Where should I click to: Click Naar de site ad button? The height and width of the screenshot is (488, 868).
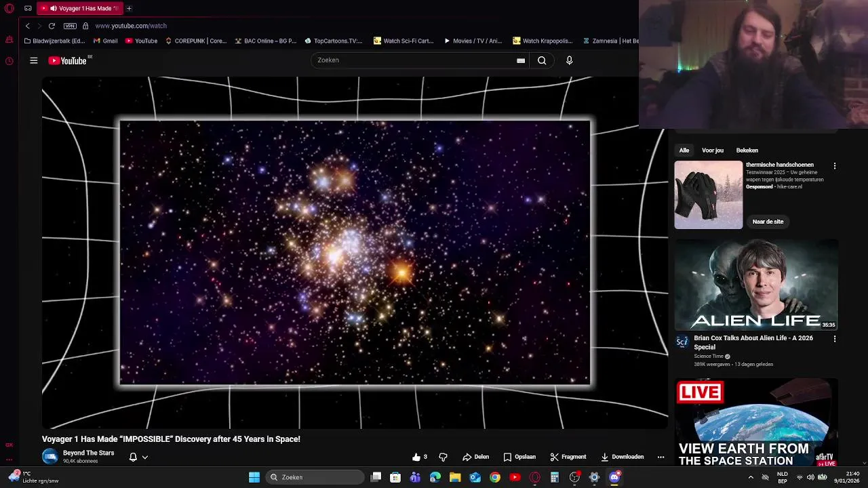[768, 222]
